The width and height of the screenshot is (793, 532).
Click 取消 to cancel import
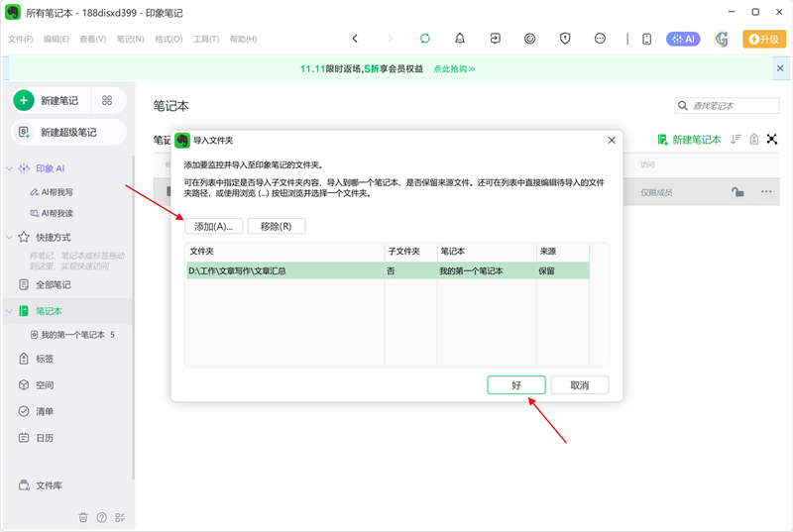(580, 385)
